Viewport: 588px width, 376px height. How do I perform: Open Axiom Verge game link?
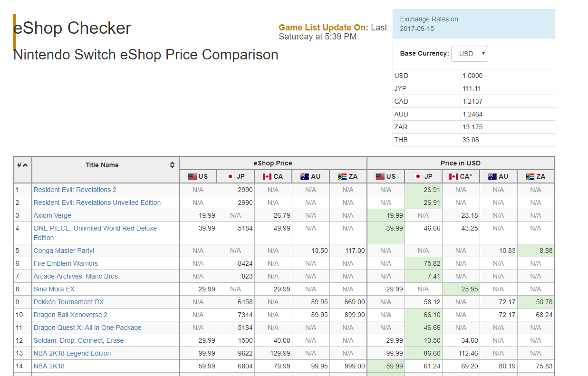[x=52, y=215]
